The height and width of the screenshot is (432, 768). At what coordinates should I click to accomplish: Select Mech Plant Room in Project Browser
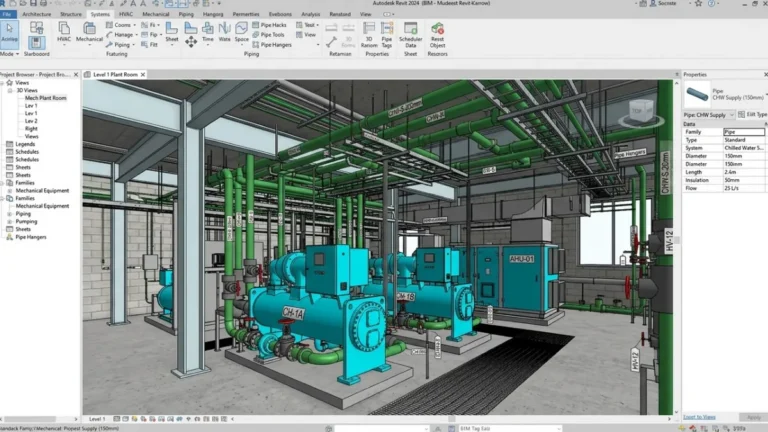click(x=46, y=98)
